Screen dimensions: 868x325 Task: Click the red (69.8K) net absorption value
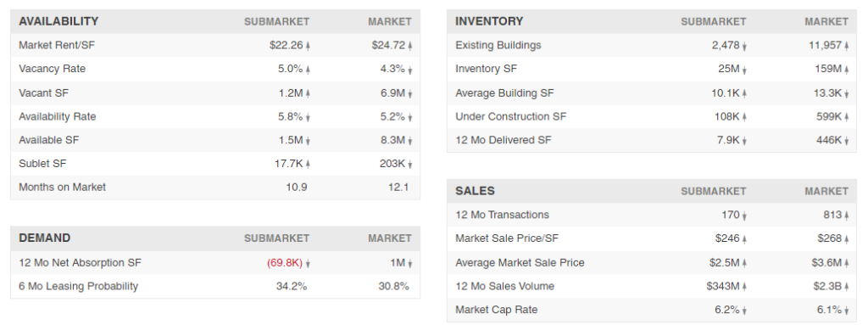pyautogui.click(x=285, y=263)
